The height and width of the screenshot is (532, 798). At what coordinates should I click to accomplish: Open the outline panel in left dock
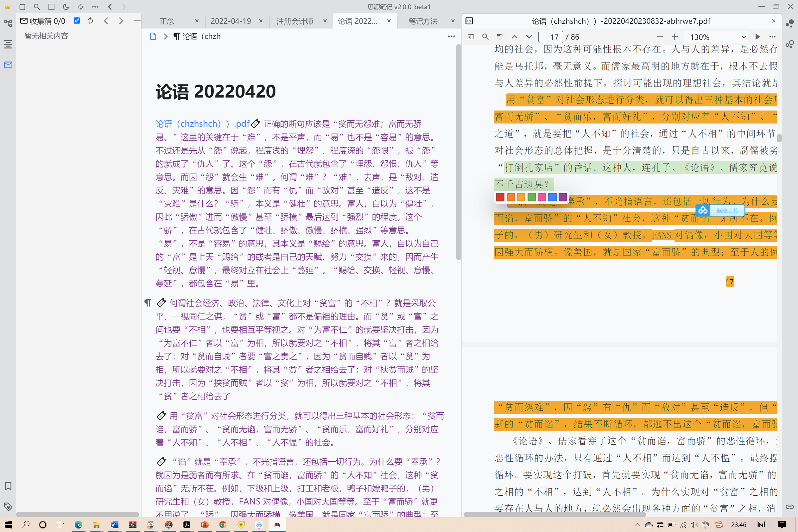(8, 44)
